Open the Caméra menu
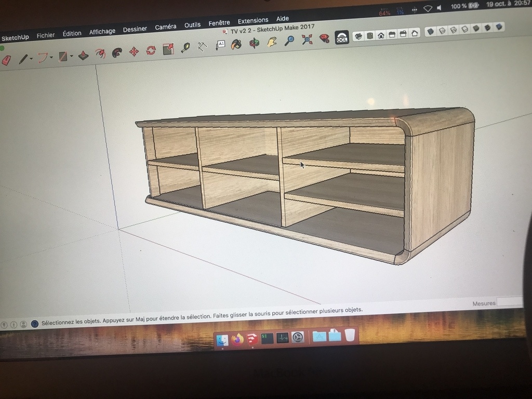 coord(166,27)
